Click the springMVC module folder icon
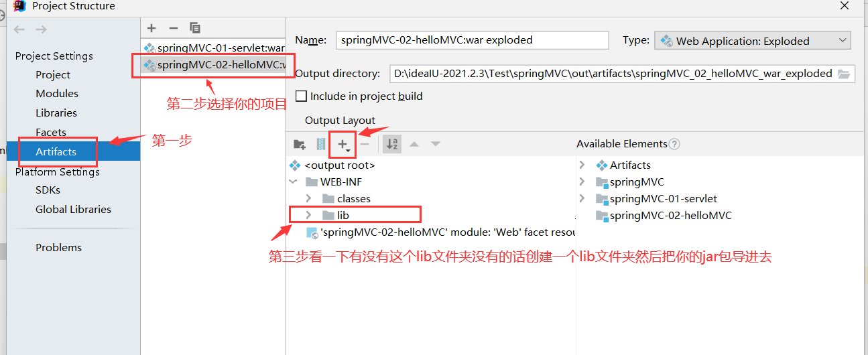The width and height of the screenshot is (868, 355). click(x=601, y=182)
